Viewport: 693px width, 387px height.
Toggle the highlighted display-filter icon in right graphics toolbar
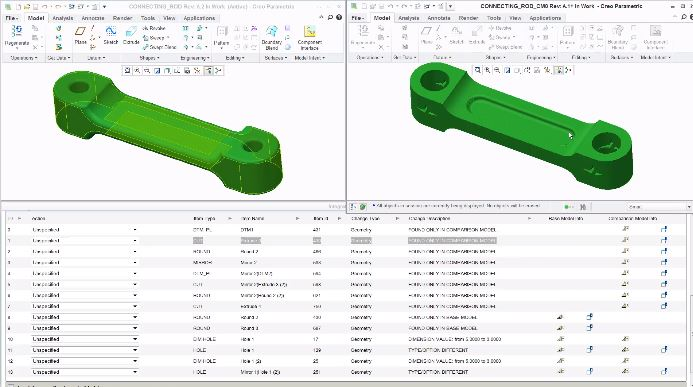click(x=558, y=70)
